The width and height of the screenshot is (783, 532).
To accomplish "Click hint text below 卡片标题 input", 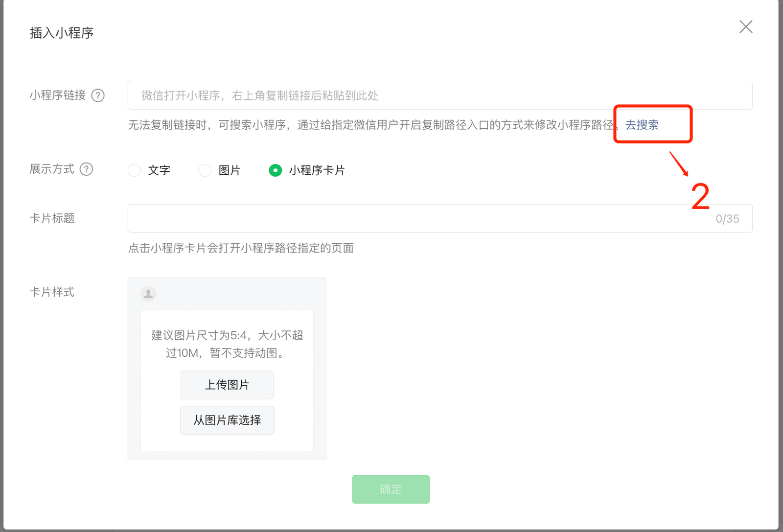I will pos(241,248).
